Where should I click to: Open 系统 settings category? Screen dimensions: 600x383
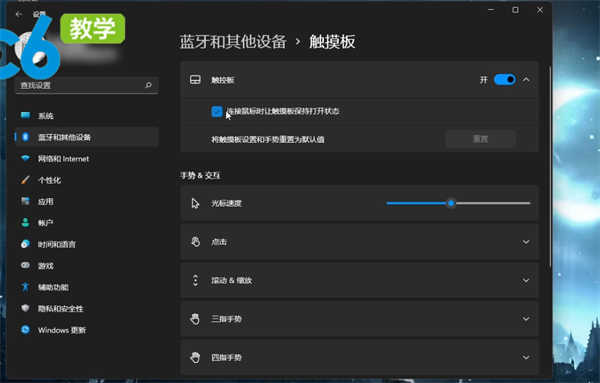86,116
